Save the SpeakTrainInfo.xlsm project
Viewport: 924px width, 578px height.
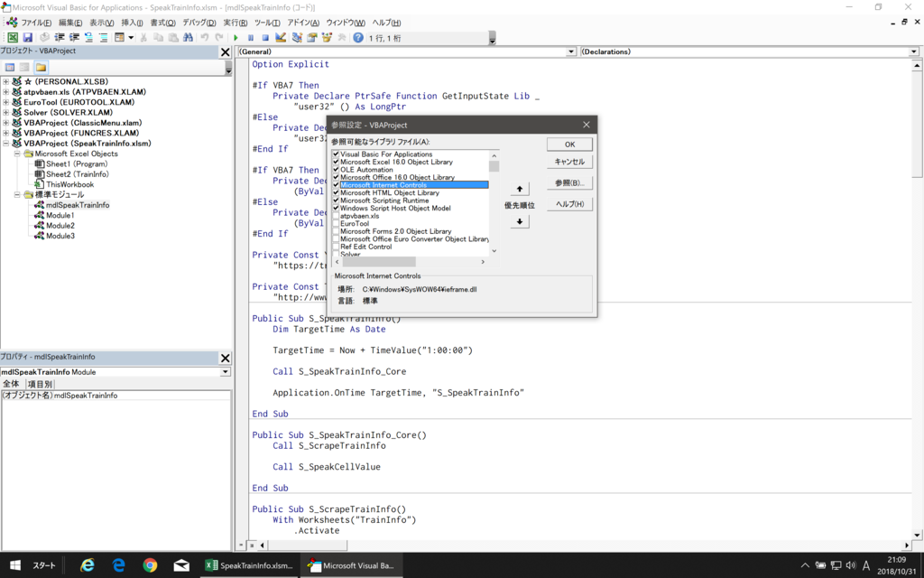pyautogui.click(x=28, y=38)
